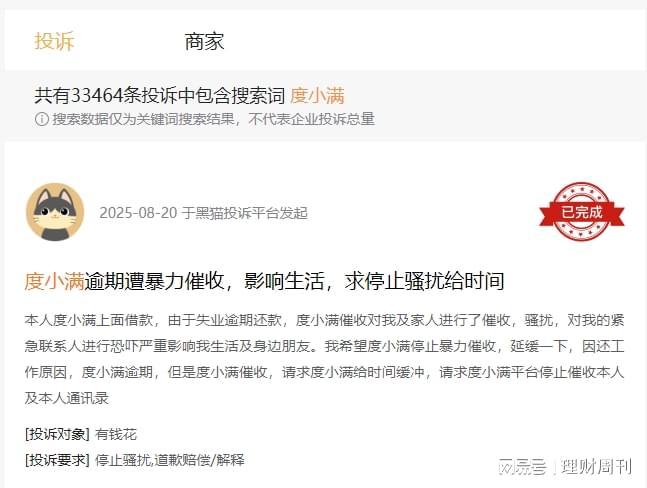Open the complaint body text paragraph
The image size is (647, 488).
(324, 359)
